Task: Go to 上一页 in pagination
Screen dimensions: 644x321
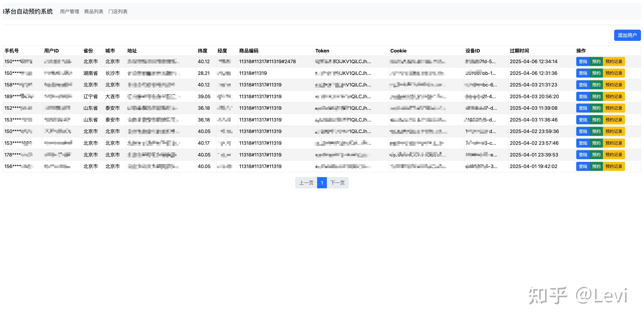Action: [306, 183]
